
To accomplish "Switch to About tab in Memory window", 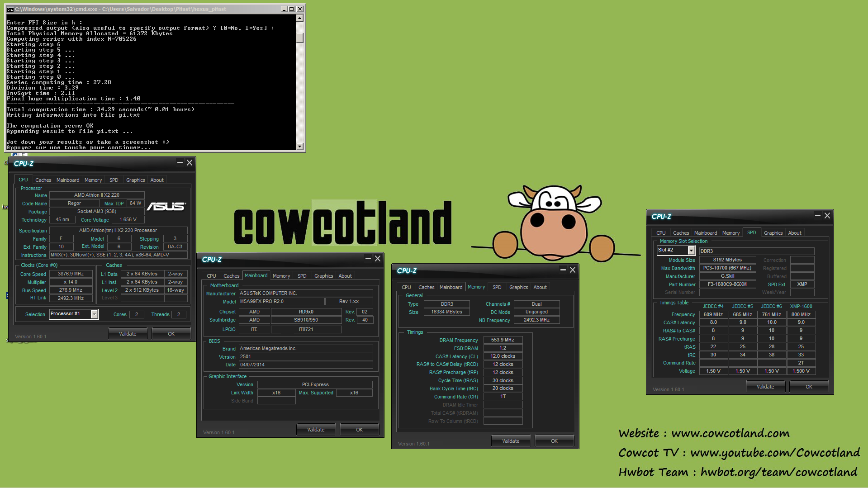I will point(540,287).
